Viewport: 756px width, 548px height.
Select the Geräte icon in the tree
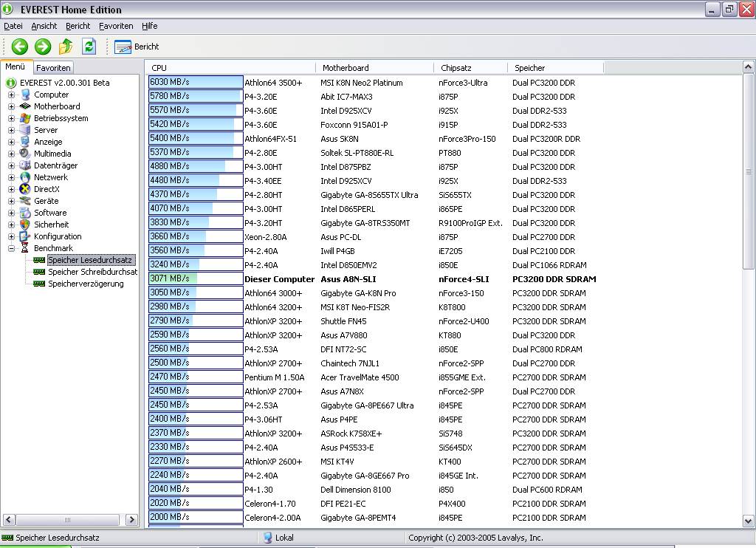click(25, 201)
